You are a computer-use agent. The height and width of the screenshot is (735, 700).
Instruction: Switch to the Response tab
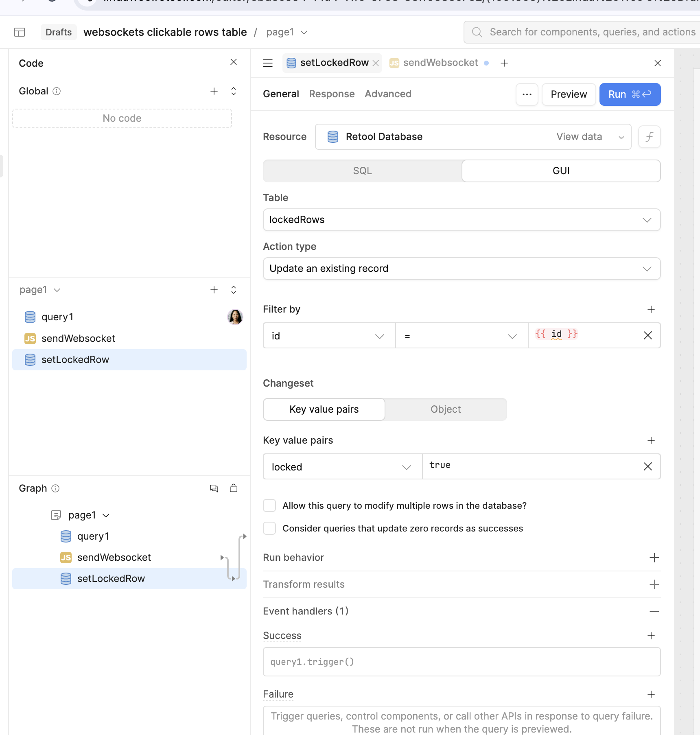[x=332, y=94]
